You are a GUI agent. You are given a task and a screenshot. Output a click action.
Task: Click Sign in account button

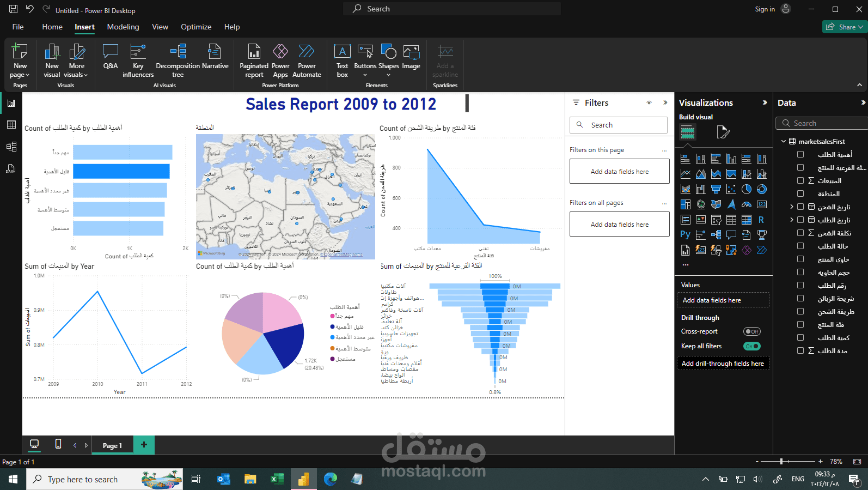pos(772,9)
